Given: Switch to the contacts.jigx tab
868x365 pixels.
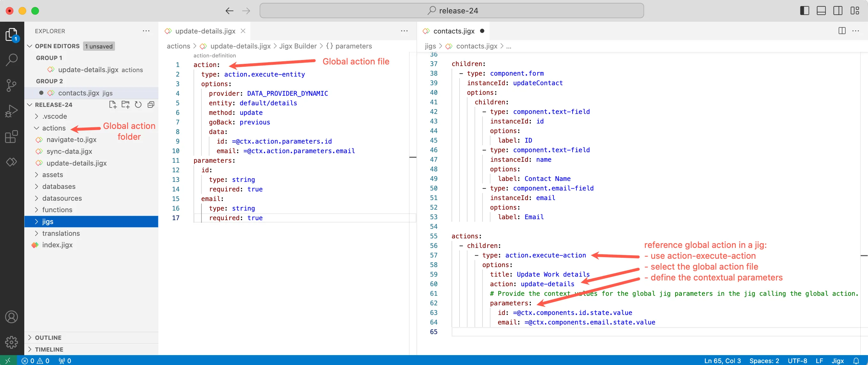Looking at the screenshot, I should (453, 31).
